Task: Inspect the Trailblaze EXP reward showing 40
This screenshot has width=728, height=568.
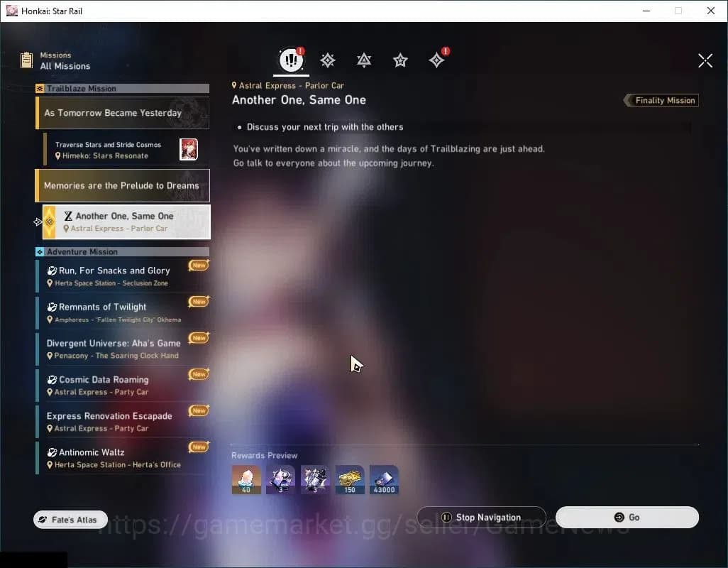Action: click(246, 480)
